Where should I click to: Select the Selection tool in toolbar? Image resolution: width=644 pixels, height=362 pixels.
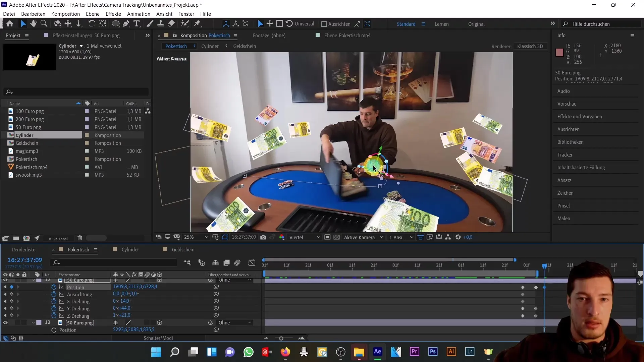coord(23,24)
